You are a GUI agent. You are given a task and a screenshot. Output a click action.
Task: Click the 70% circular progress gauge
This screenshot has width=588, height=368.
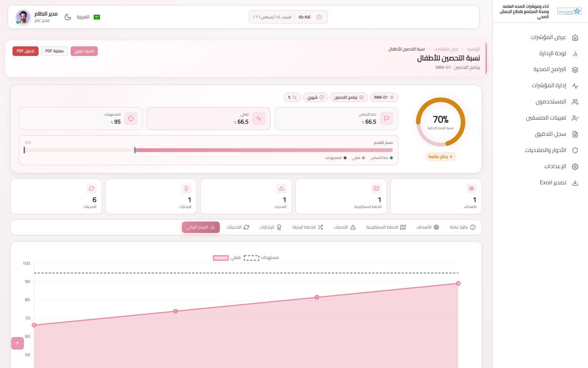[x=441, y=122]
